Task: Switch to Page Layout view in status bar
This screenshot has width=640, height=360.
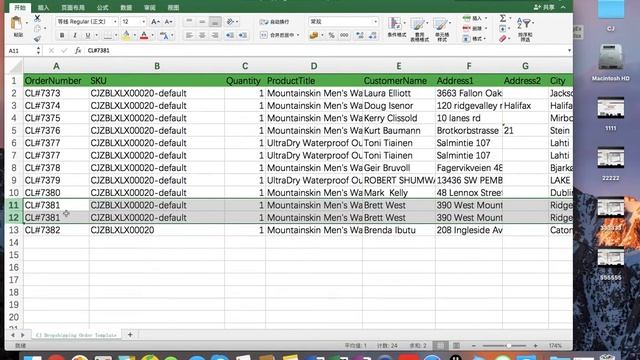Action: point(456,346)
